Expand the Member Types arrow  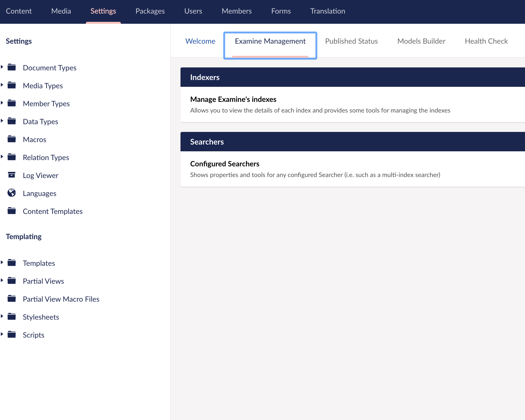point(2,103)
